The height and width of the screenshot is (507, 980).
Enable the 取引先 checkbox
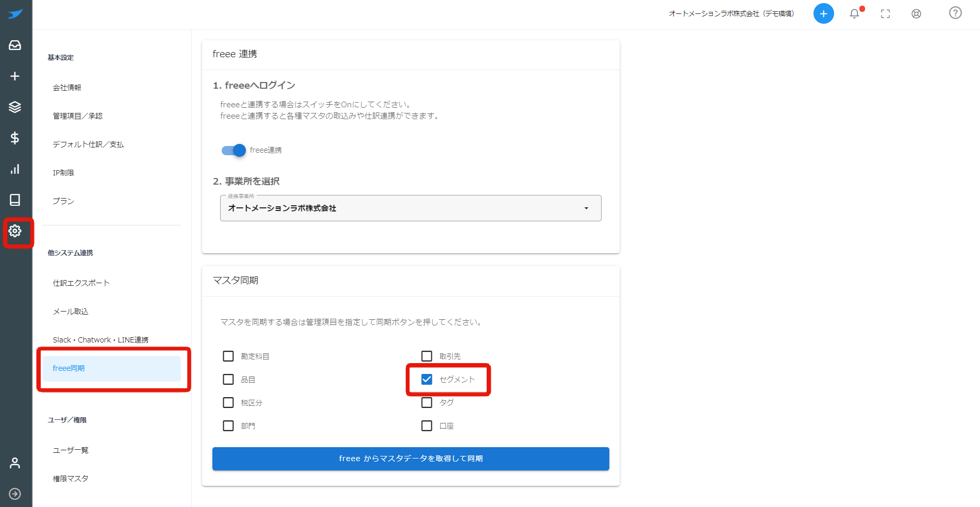tap(427, 356)
